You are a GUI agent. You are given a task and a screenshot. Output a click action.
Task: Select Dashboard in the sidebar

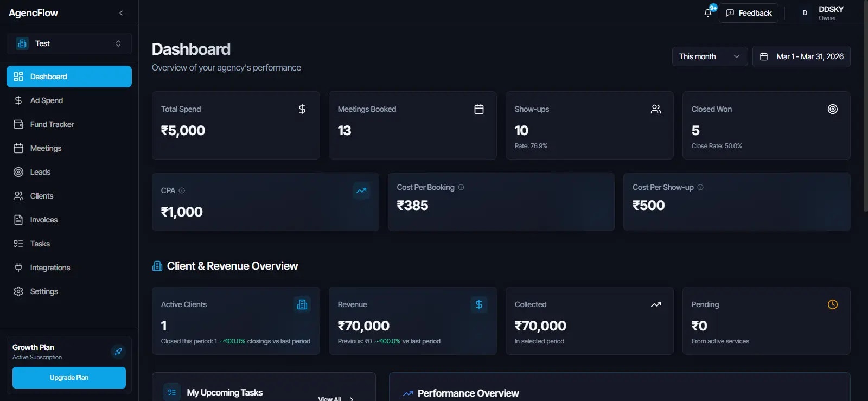pyautogui.click(x=69, y=77)
